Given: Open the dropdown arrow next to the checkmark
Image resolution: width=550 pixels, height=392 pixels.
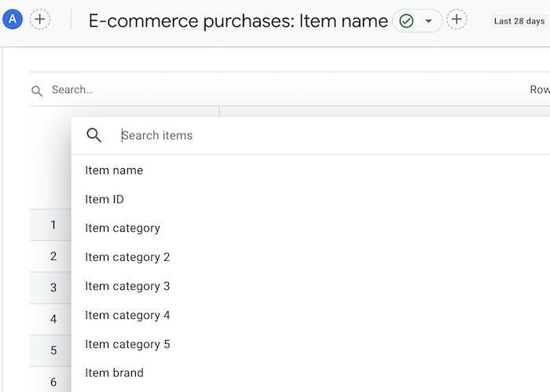Looking at the screenshot, I should pos(428,21).
